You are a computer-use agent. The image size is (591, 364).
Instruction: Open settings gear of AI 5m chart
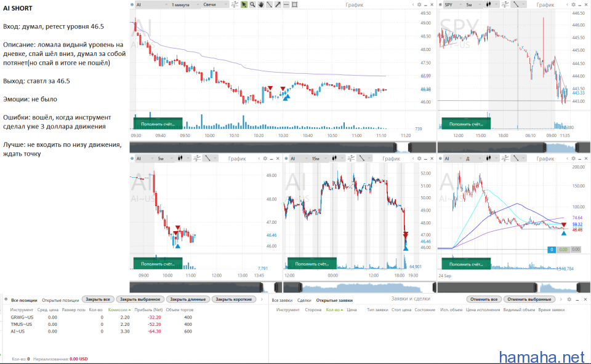click(x=265, y=159)
